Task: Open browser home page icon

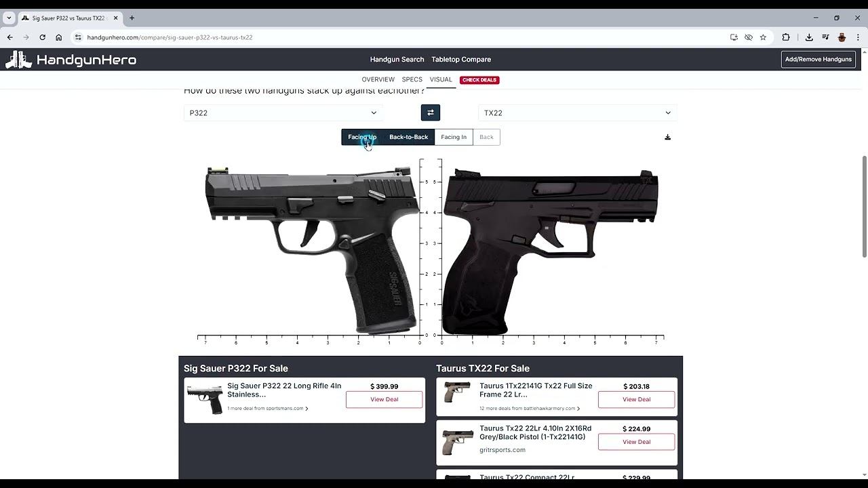Action: coord(58,37)
